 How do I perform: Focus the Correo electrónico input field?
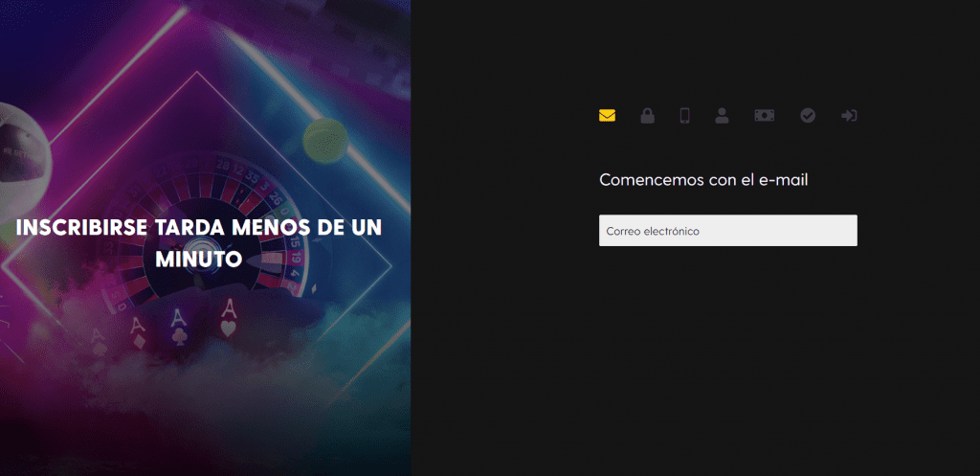(727, 231)
